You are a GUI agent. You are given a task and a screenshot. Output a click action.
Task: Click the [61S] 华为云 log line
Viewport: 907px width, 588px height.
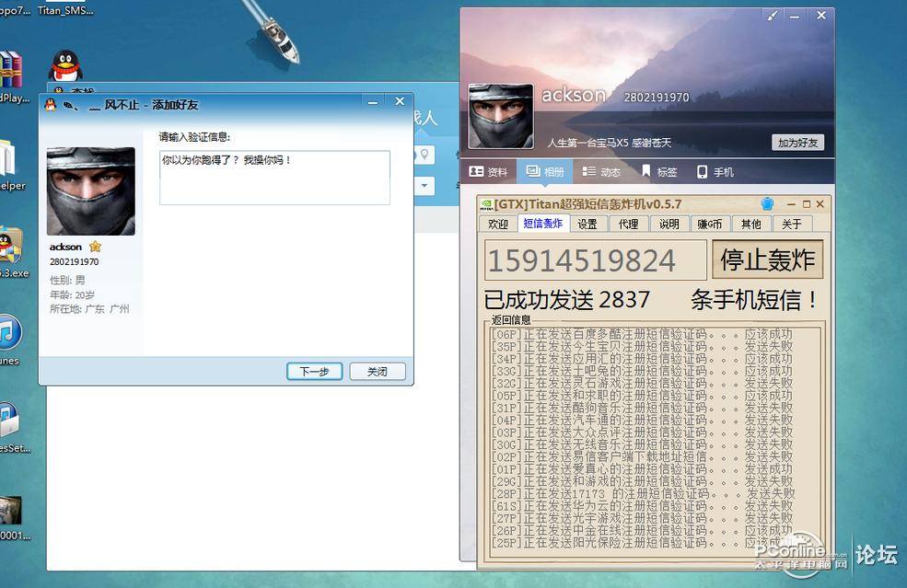point(642,506)
